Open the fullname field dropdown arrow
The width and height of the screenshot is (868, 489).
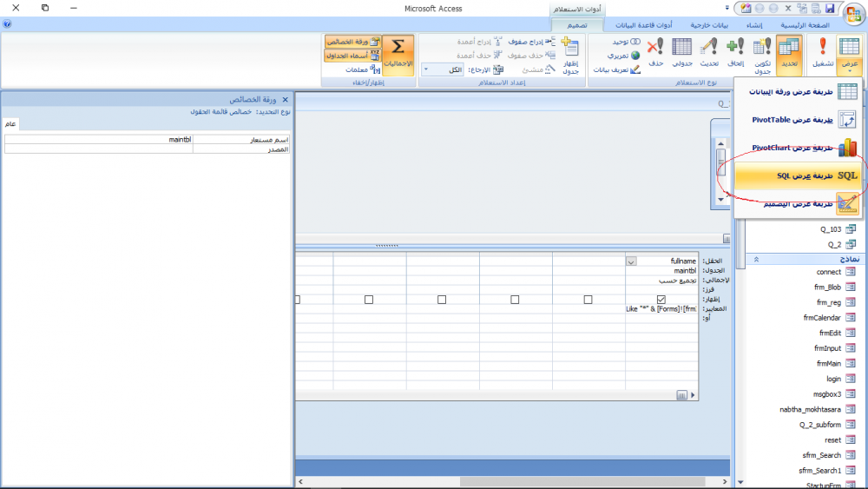[x=631, y=261]
